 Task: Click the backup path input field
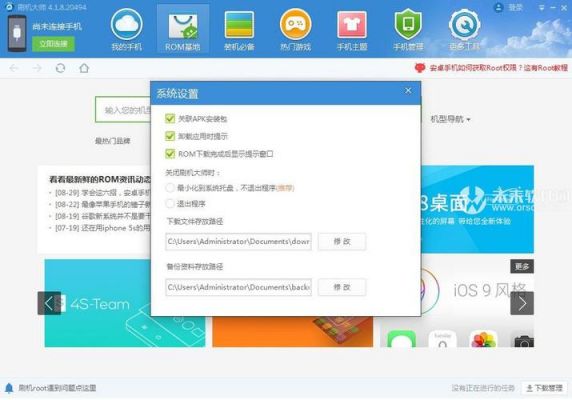[239, 287]
